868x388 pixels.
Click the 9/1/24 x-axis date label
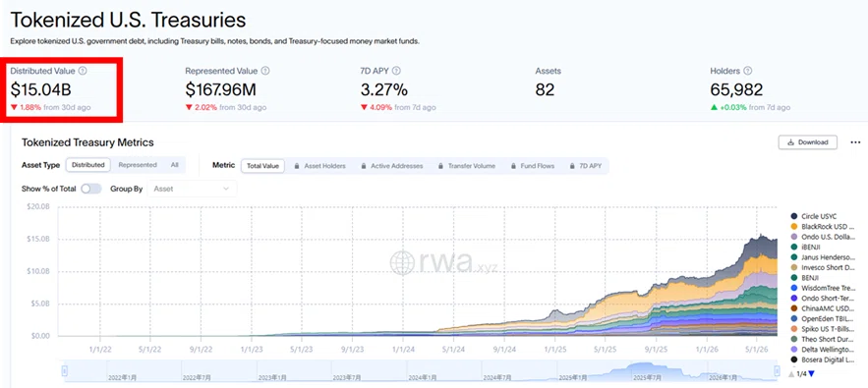(x=503, y=350)
